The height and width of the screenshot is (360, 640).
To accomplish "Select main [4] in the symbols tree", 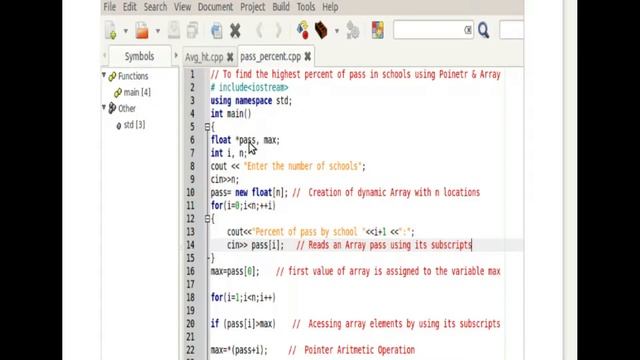I will pyautogui.click(x=137, y=93).
